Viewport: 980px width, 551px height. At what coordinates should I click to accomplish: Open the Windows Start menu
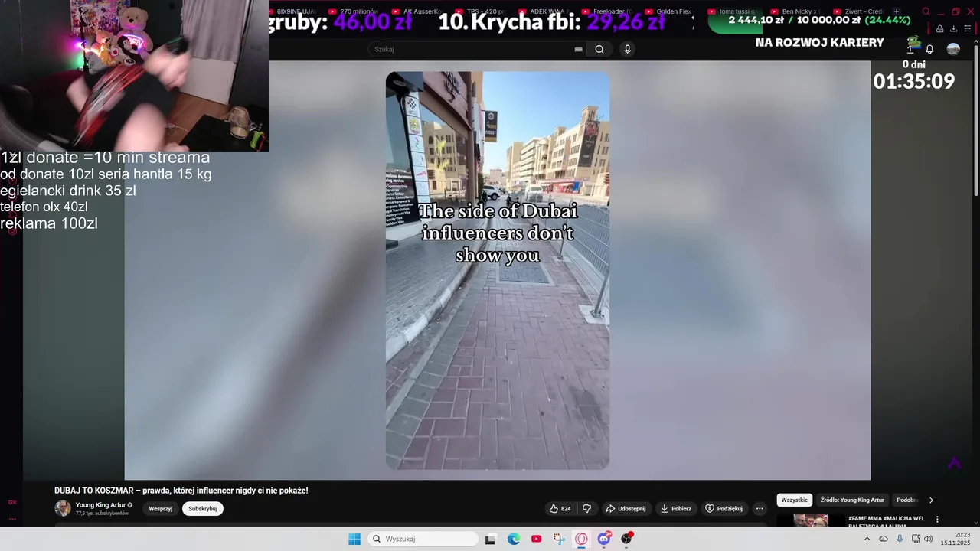pos(354,539)
